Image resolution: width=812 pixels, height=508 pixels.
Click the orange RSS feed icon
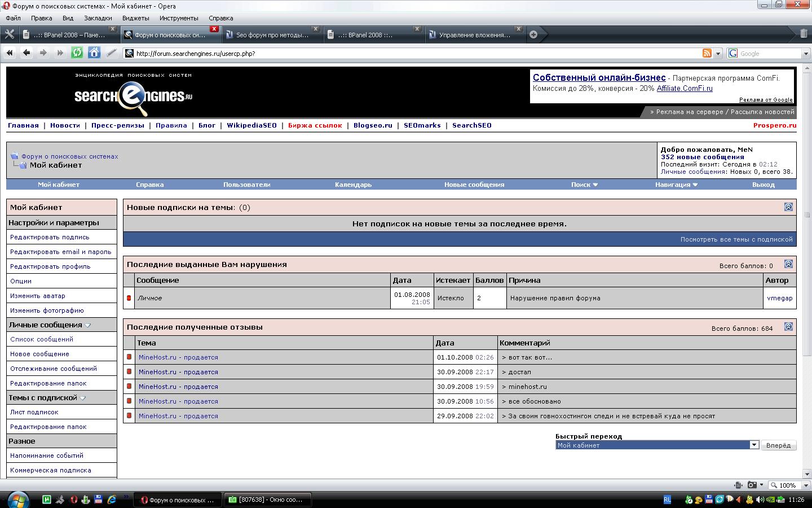(707, 53)
